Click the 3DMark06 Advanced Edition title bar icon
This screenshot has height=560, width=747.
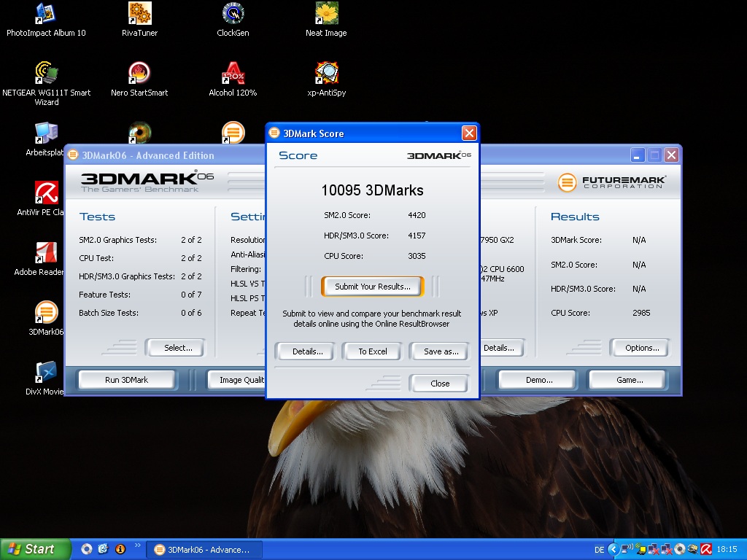72,155
